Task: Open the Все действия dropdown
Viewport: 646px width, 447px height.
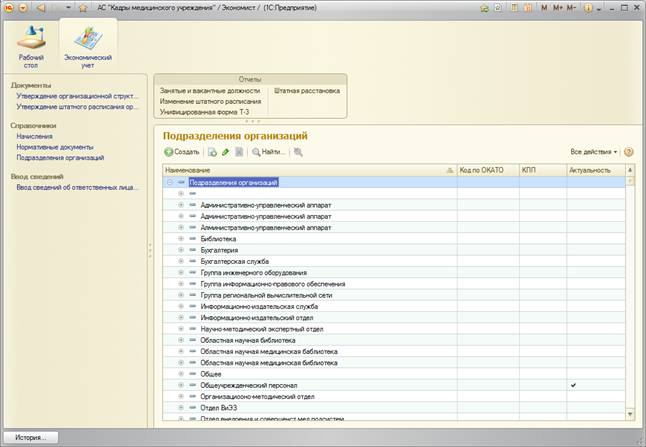Action: click(593, 152)
